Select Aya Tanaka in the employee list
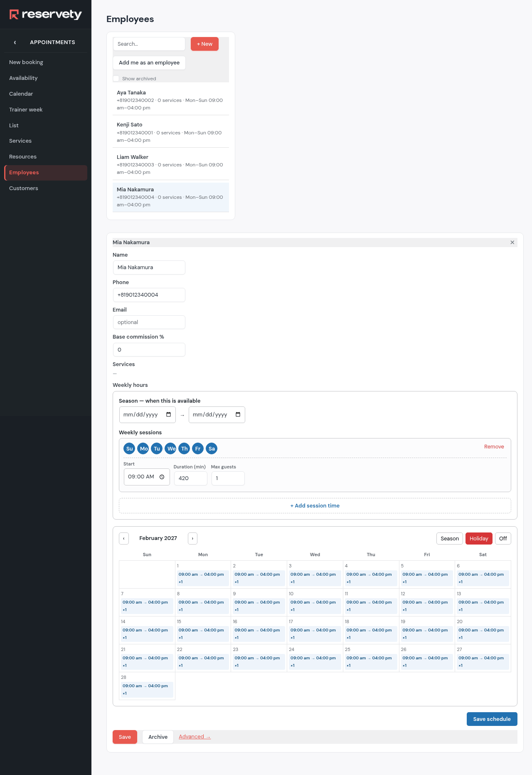 [x=171, y=100]
